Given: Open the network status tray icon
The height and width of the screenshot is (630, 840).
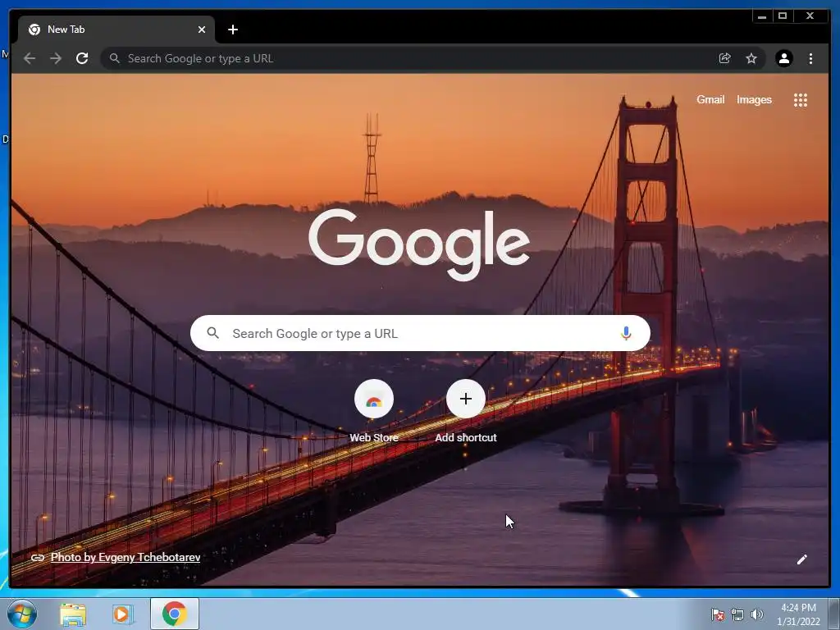Looking at the screenshot, I should click(x=737, y=615).
